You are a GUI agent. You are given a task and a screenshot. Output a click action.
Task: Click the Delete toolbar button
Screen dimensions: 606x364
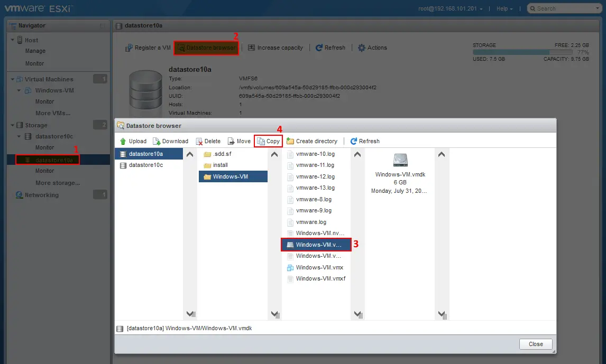pyautogui.click(x=208, y=141)
